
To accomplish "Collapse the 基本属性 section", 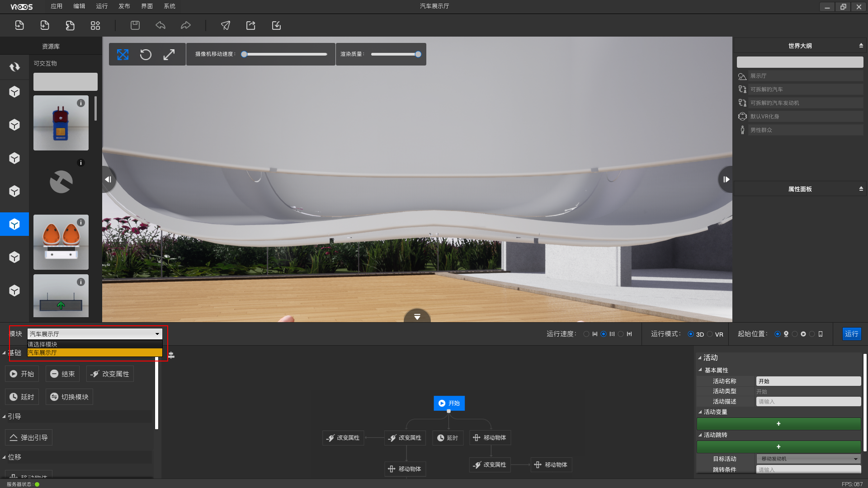I will click(700, 370).
